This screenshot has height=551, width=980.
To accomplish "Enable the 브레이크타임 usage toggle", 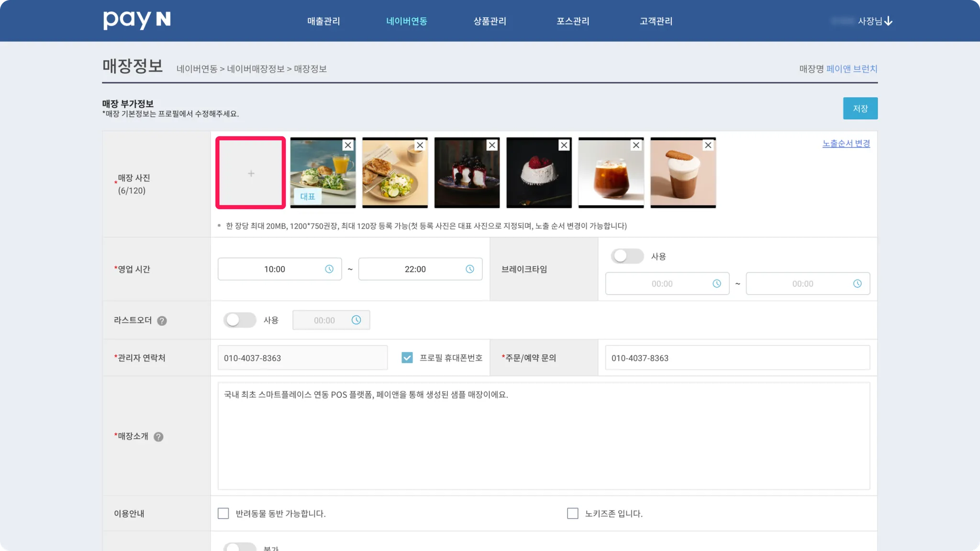I will point(627,256).
